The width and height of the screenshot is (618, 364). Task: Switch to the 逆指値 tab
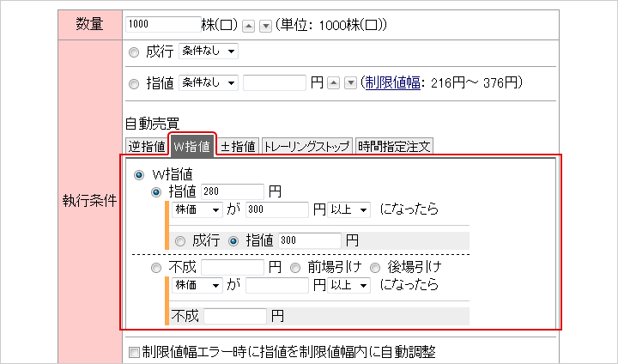pos(147,146)
